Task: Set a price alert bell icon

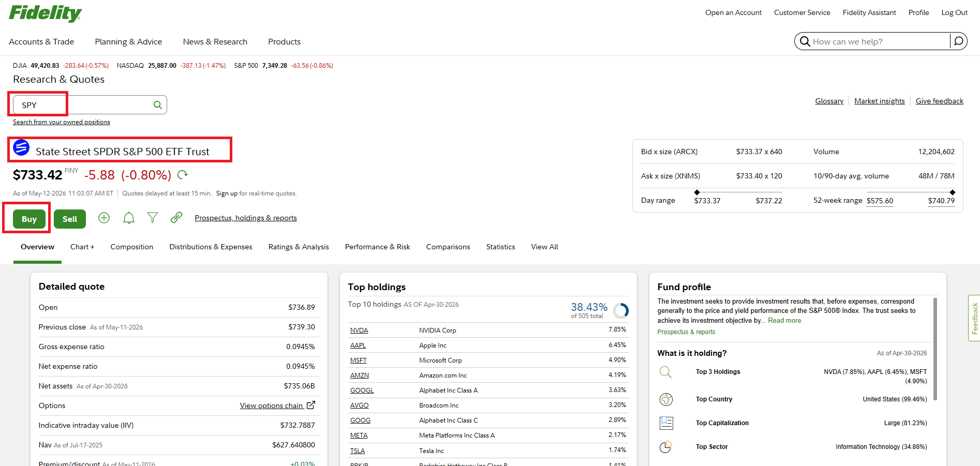Action: click(129, 218)
